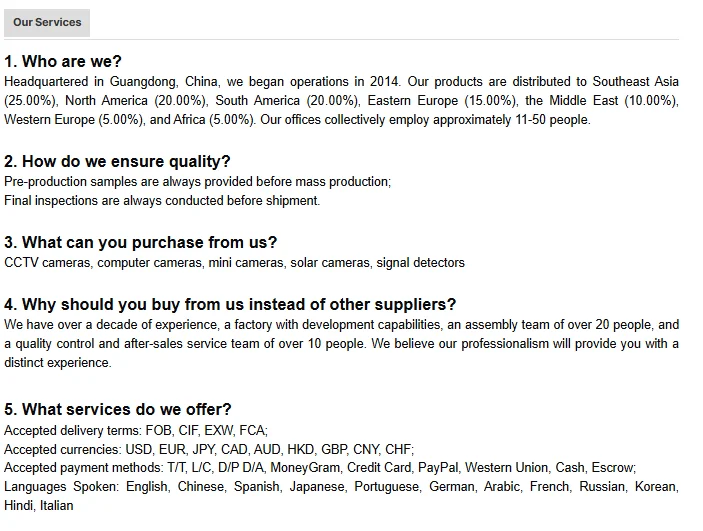This screenshot has height=531, width=703.
Task: Click the paragraph starting "We have over a decade"
Action: point(341,343)
